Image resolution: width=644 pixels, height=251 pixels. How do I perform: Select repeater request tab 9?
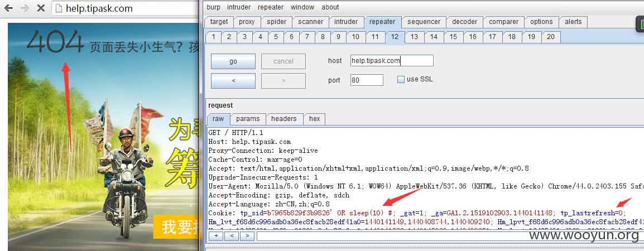[338, 37]
